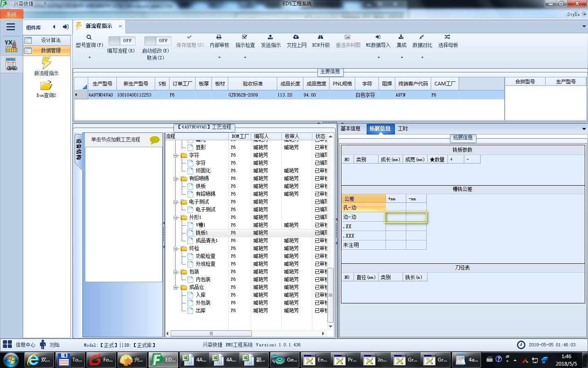
Task: Close the 新流程指示 tab
Action: click(120, 26)
